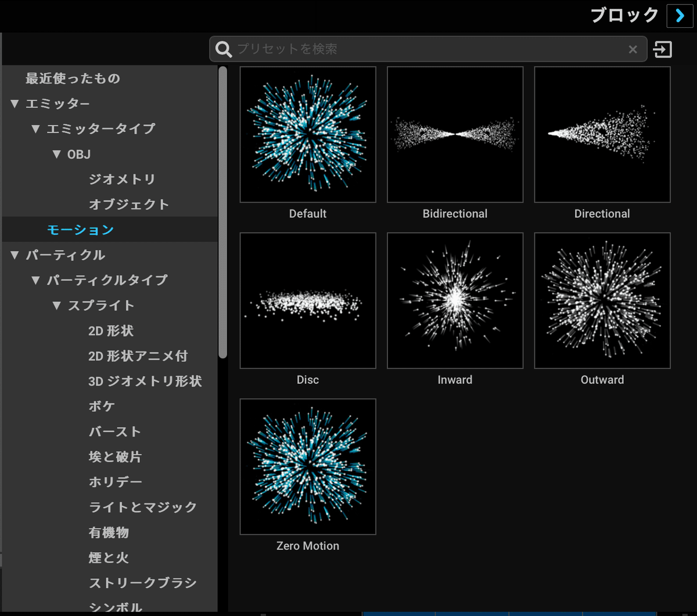Apply the Bidirectional motion preset
The height and width of the screenshot is (616, 697).
[x=455, y=134]
